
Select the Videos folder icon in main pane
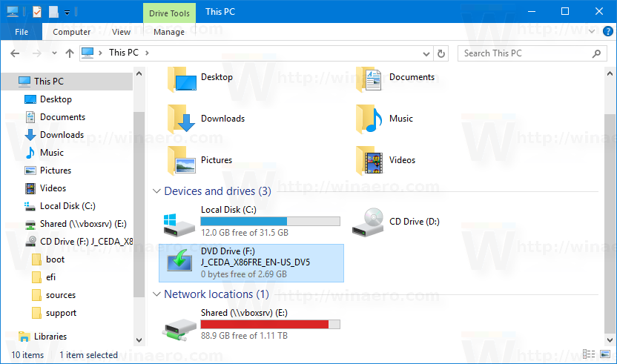(369, 160)
